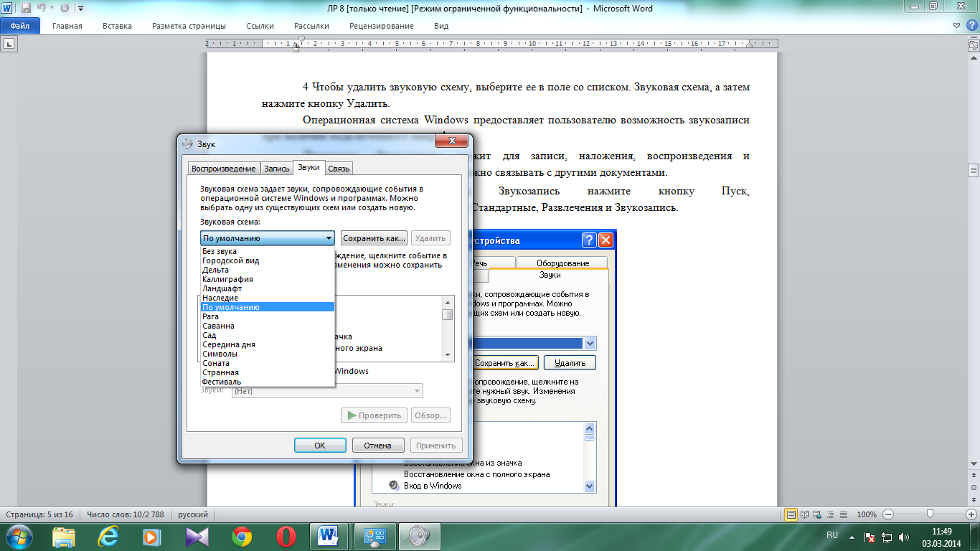Open the Разметка страницы ribbon tab

pyautogui.click(x=189, y=26)
